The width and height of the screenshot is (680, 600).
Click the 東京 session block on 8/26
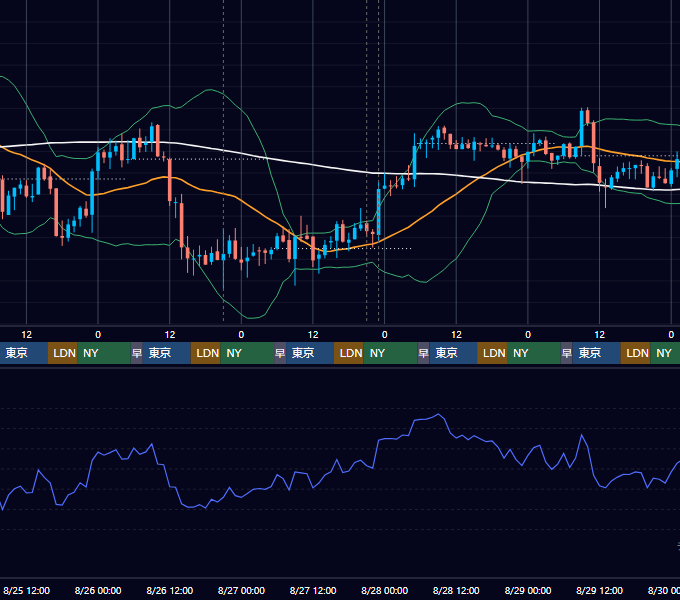click(x=167, y=353)
